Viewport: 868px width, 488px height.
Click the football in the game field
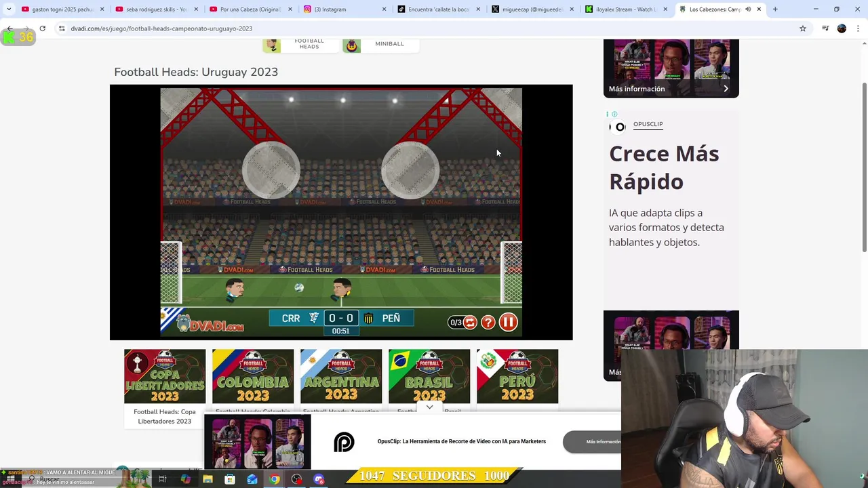click(299, 288)
